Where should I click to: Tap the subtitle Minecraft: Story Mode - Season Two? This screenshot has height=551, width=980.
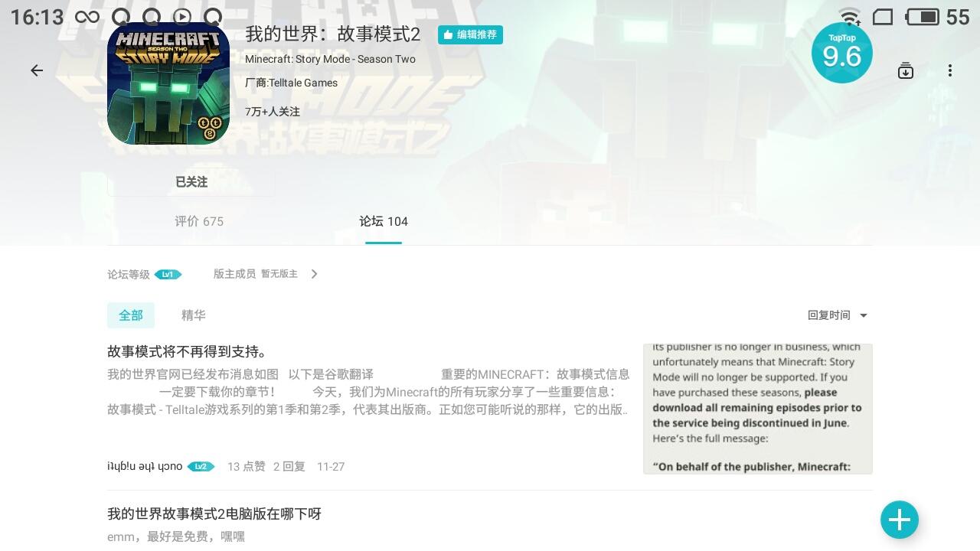330,59
